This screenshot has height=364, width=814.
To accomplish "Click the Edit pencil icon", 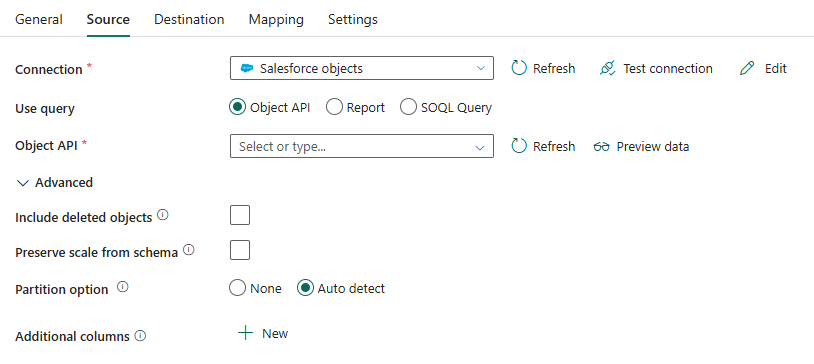I will (747, 68).
